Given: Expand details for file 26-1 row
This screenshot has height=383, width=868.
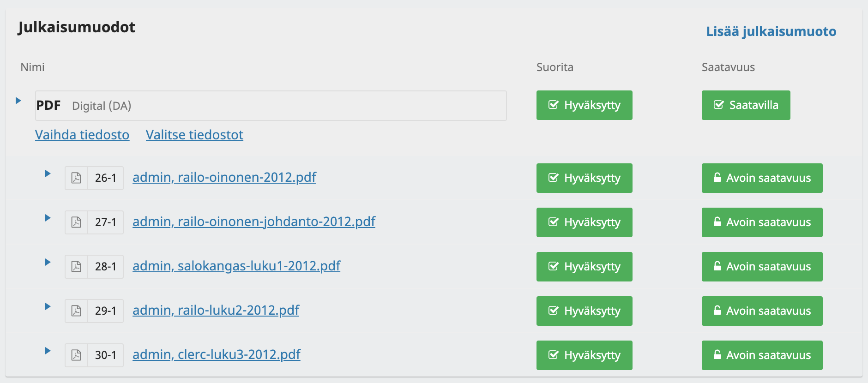Looking at the screenshot, I should (x=48, y=174).
